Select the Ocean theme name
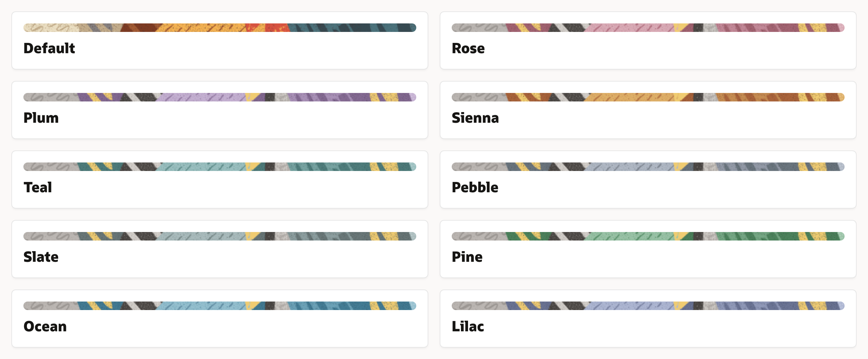 pos(45,326)
